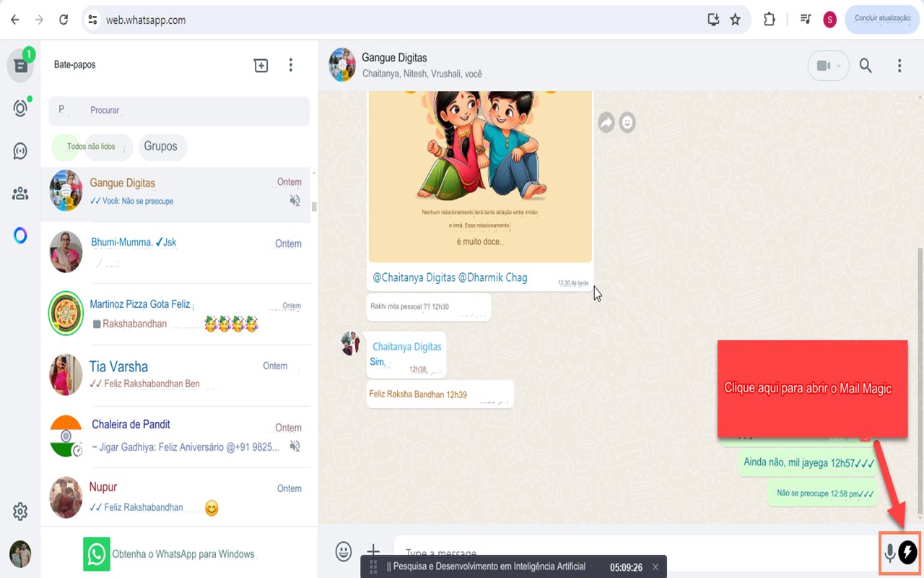Bookmark this page with the star
The image size is (924, 578).
pos(735,20)
